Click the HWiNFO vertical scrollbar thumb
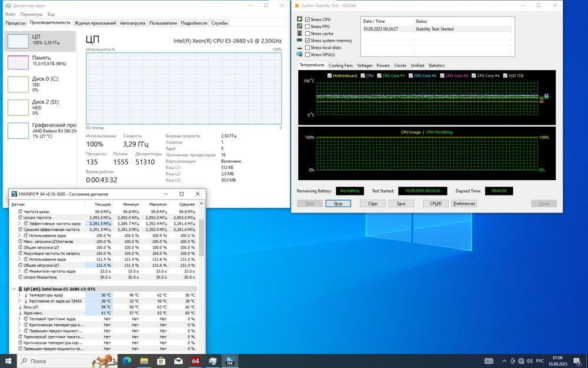This screenshot has height=368, width=588. (x=201, y=238)
